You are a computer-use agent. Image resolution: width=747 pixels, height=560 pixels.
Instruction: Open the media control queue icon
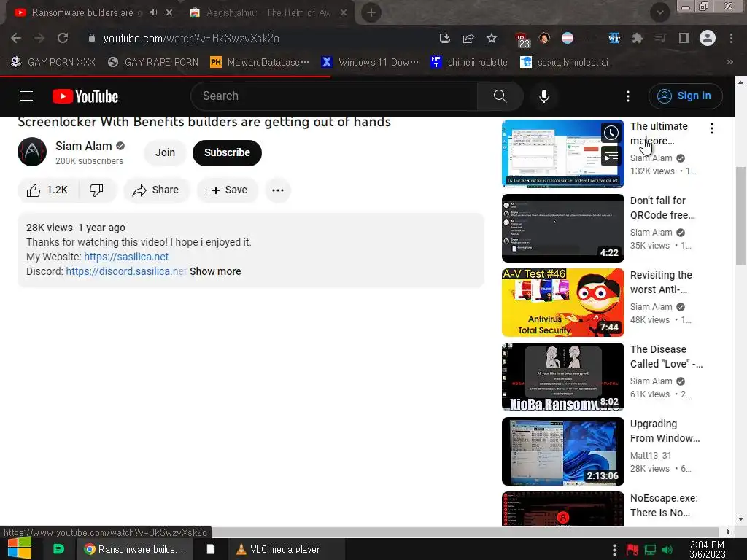[660, 38]
